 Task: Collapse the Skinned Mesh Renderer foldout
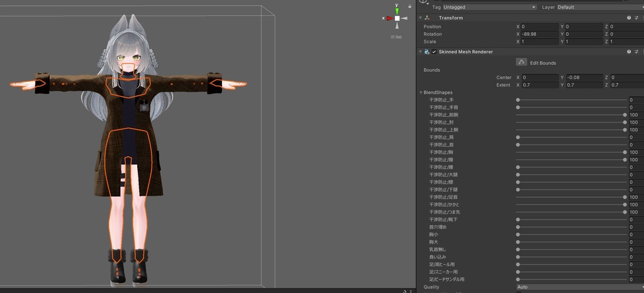coord(420,52)
